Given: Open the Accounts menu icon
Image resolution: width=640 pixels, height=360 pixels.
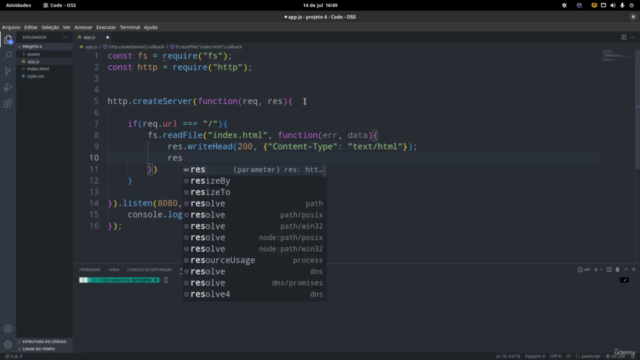Looking at the screenshot, I should (8, 329).
